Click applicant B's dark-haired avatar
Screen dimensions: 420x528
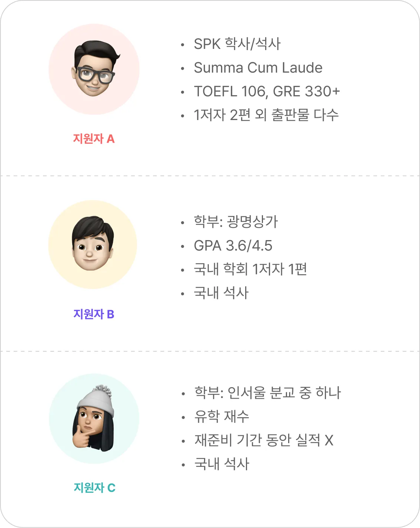(93, 243)
